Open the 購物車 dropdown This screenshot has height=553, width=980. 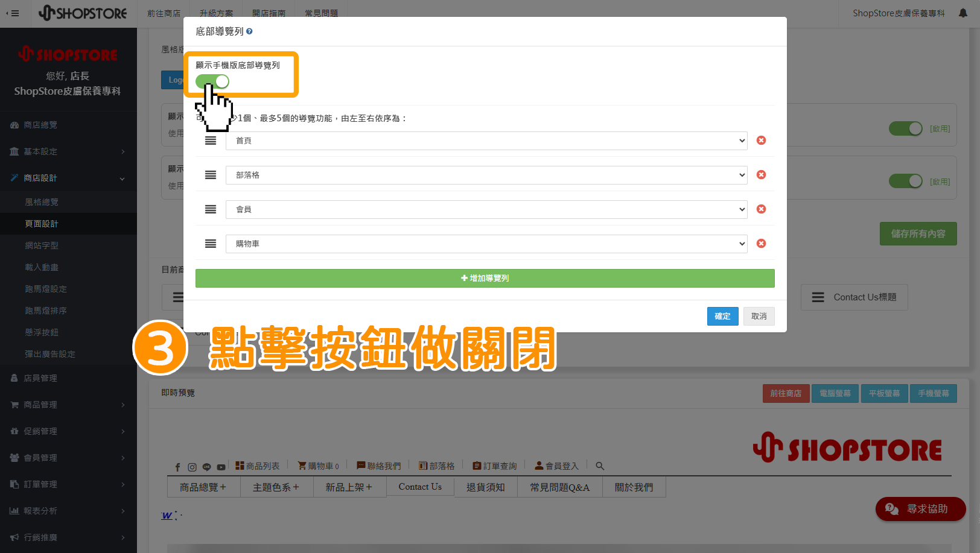pos(486,244)
